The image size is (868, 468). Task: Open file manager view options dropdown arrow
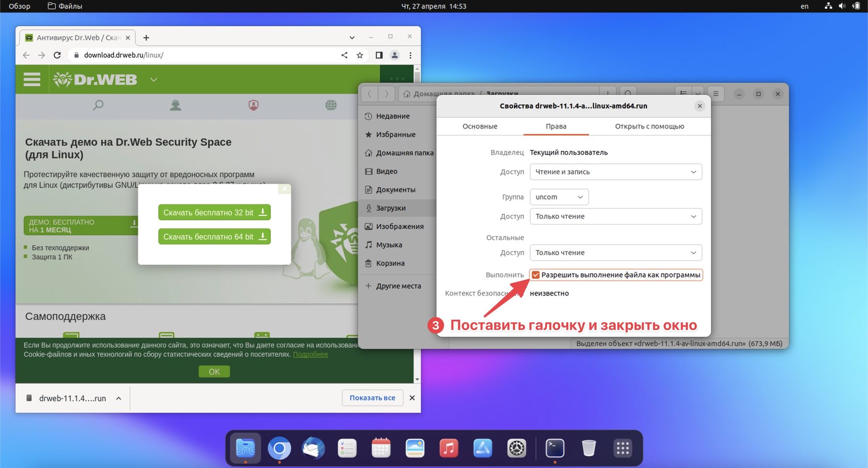point(698,94)
